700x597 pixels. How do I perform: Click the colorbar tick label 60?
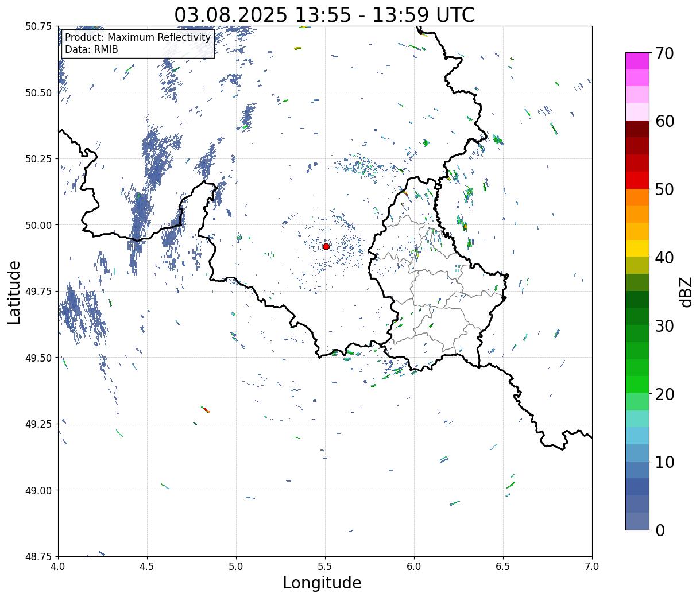[x=664, y=121]
